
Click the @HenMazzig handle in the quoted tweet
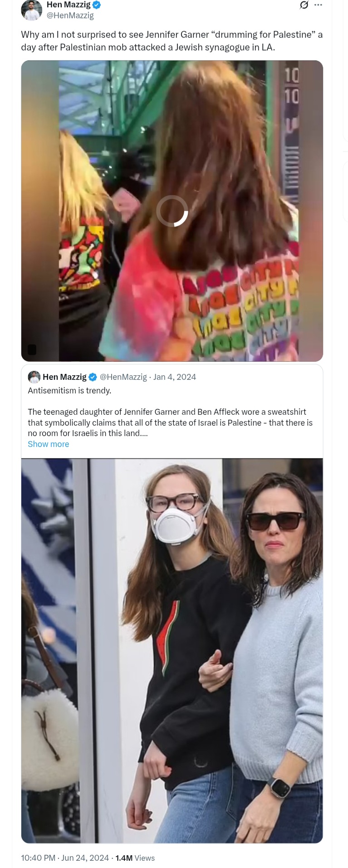(x=123, y=377)
